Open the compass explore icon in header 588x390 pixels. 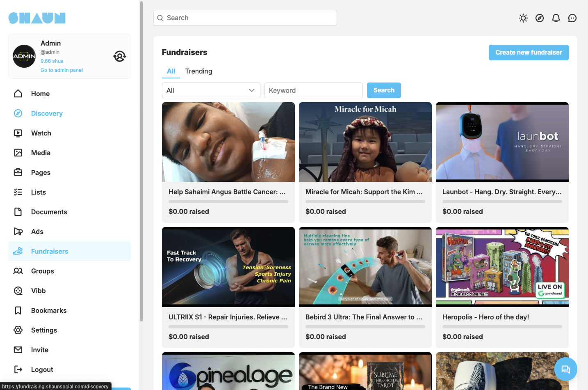coord(540,18)
